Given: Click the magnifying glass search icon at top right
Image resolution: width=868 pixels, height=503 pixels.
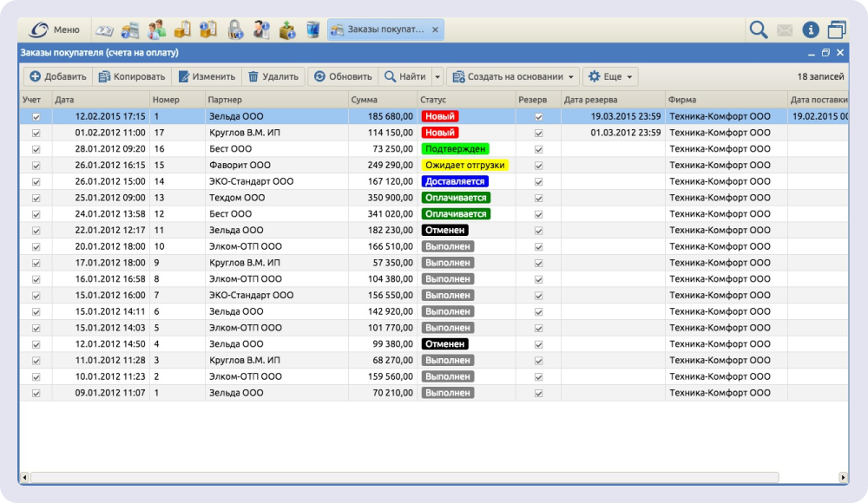Looking at the screenshot, I should pos(759,30).
